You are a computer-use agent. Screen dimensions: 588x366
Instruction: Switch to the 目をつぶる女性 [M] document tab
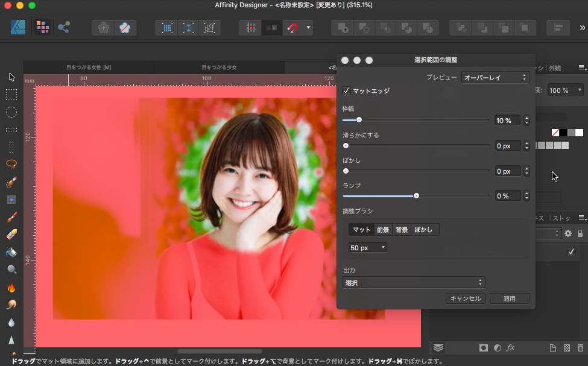pos(89,68)
